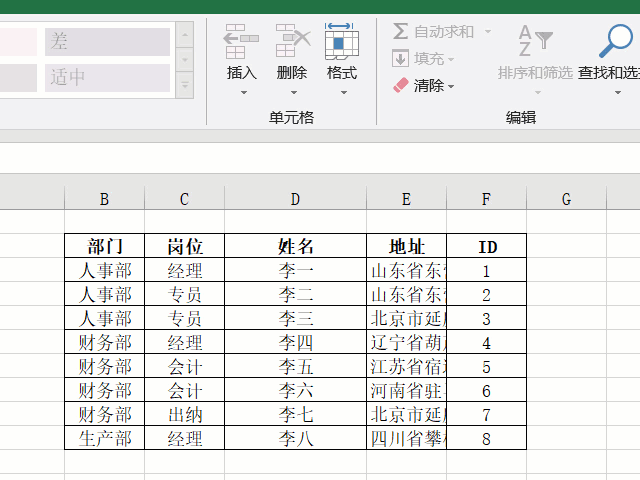The height and width of the screenshot is (480, 640).
Task: Select the 出纳 position cell
Action: click(184, 414)
